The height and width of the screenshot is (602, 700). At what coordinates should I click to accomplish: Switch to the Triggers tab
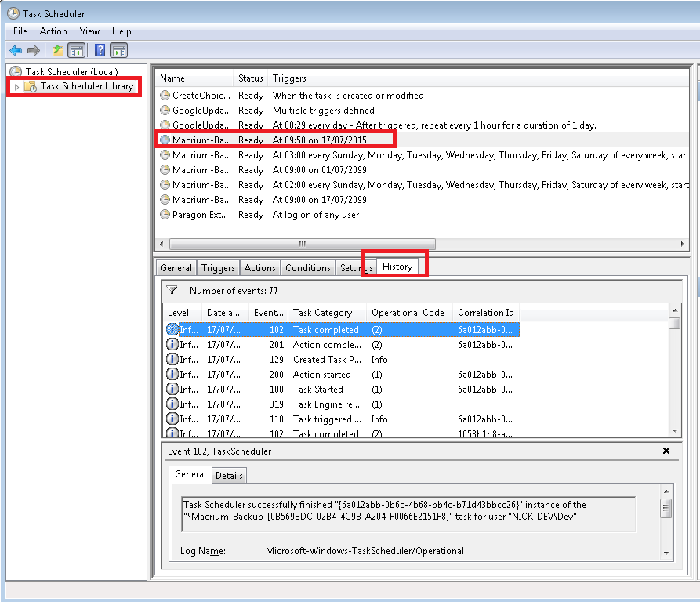218,268
